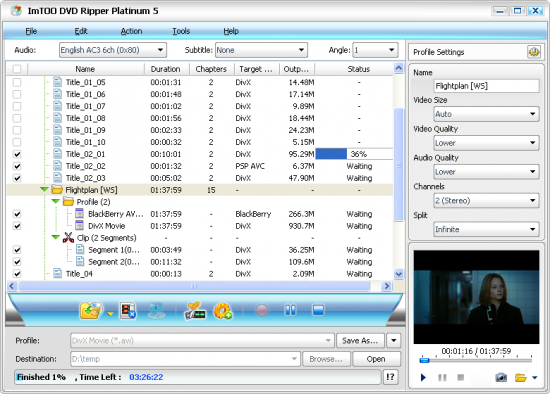Image resolution: width=550 pixels, height=394 pixels.
Task: Click the add profile gear icon
Action: (223, 311)
